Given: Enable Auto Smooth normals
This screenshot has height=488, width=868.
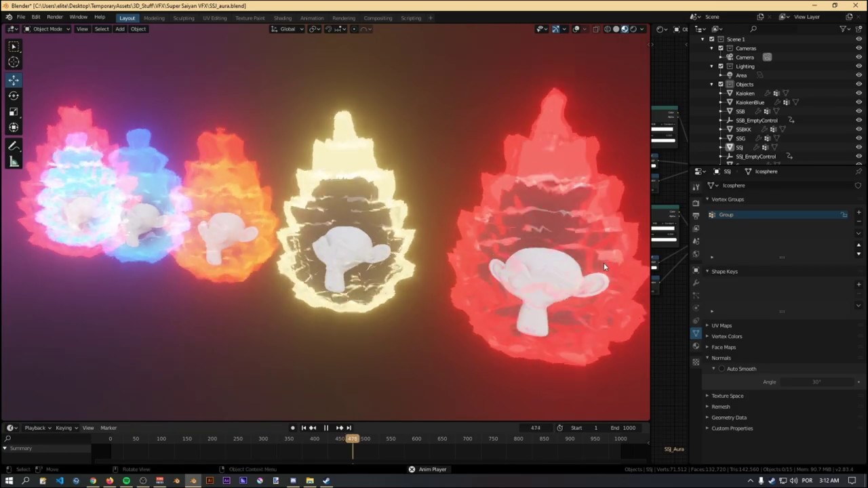Looking at the screenshot, I should [x=722, y=369].
